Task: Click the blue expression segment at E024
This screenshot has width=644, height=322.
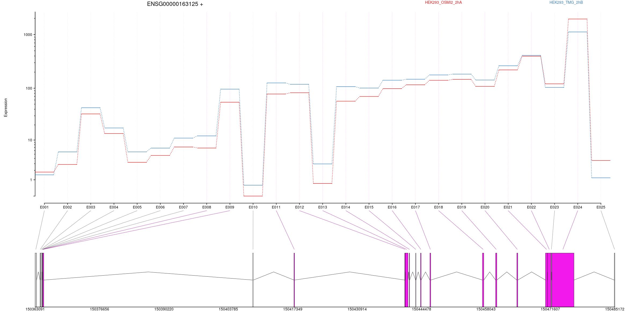Action: click(578, 32)
